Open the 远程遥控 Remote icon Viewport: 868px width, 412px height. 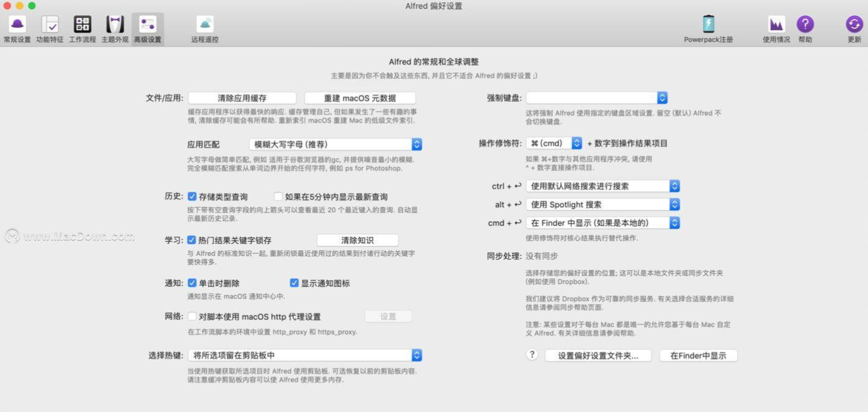(205, 25)
